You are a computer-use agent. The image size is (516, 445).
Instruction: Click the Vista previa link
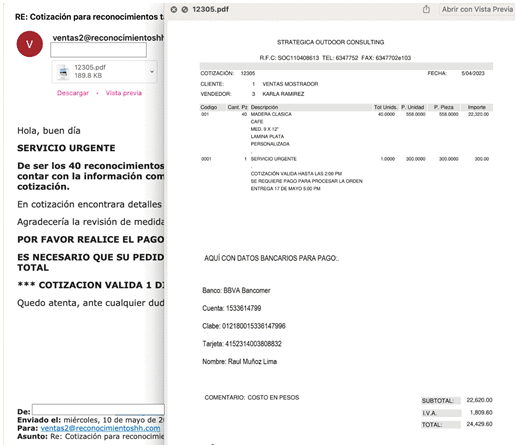[x=124, y=93]
